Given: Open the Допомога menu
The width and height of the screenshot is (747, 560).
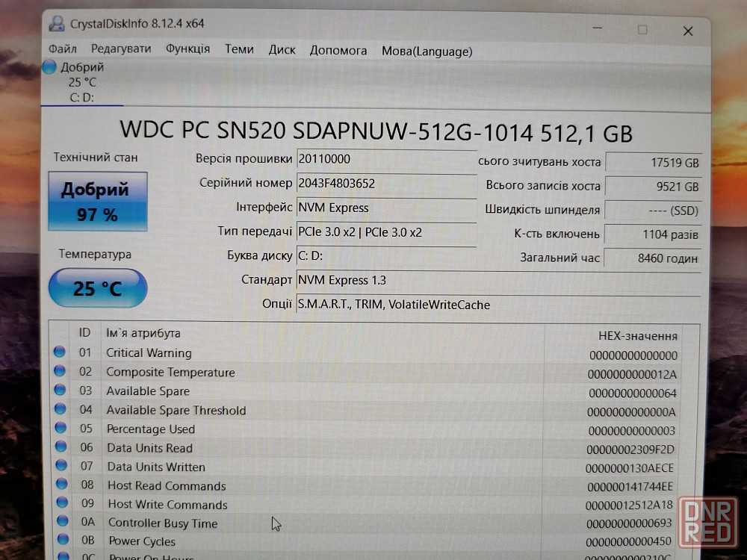Looking at the screenshot, I should (338, 51).
